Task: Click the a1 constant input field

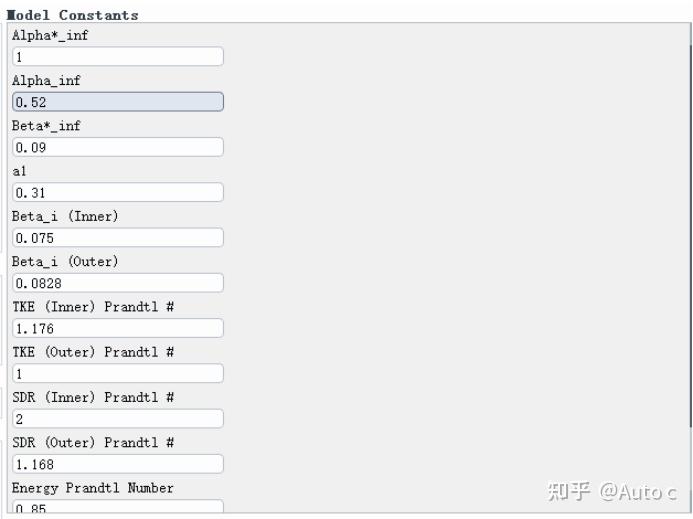Action: click(x=117, y=192)
